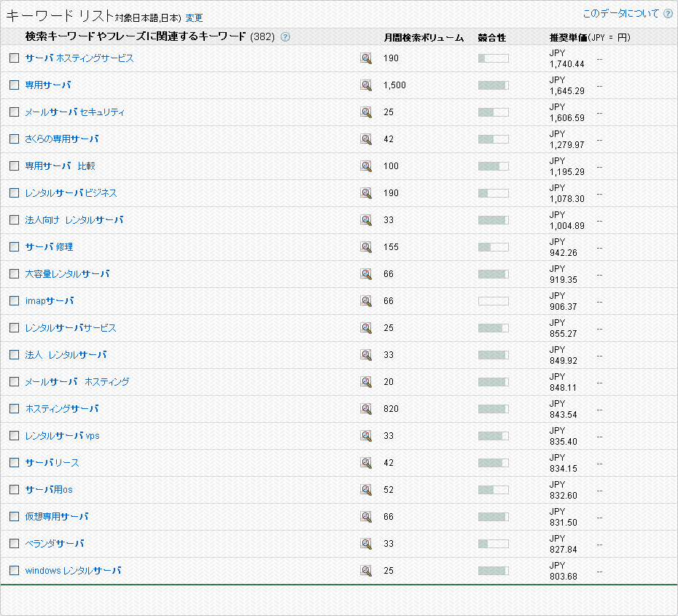678x616 pixels.
Task: Click help icon next to このデータについて
Action: (x=668, y=14)
